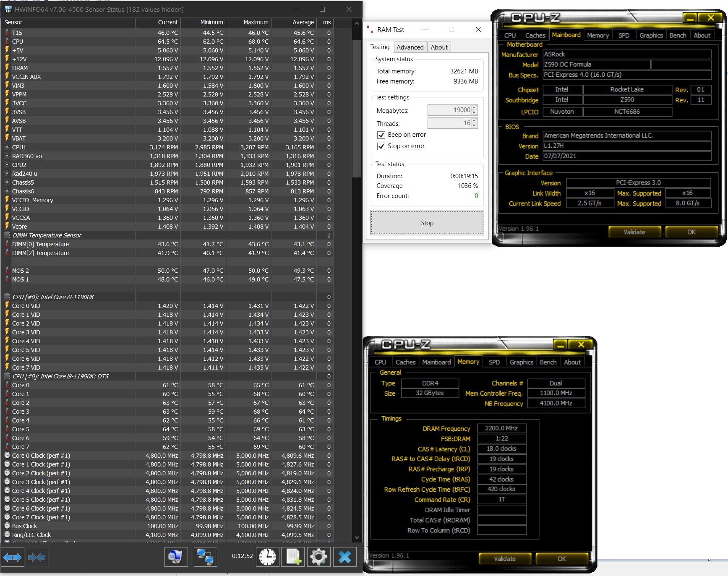Click the CPU1 fan sensor icon
The width and height of the screenshot is (728, 576).
click(7, 147)
